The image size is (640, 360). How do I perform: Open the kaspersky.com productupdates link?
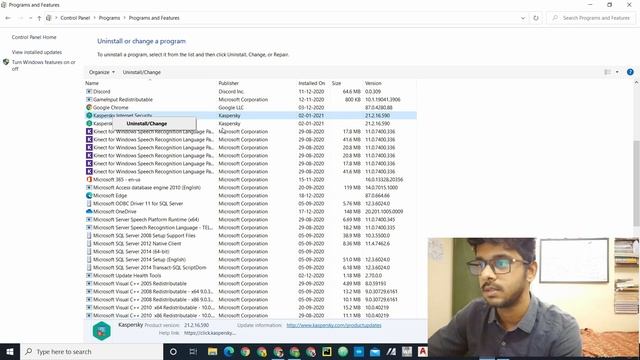334,325
